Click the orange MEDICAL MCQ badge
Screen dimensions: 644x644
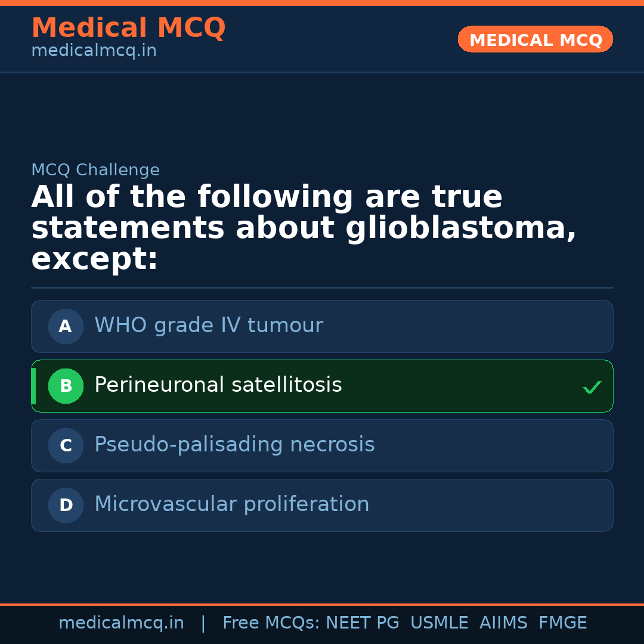pyautogui.click(x=535, y=40)
